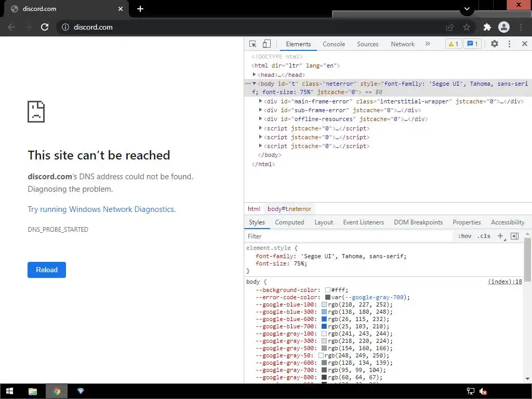The image size is (532, 399).
Task: Open color swatch for --background-color #fff
Action: pyautogui.click(x=328, y=290)
